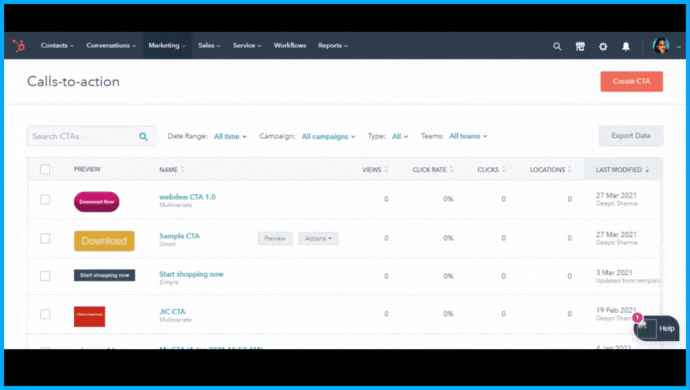Open the Marketing menu
The image size is (690, 390).
pyautogui.click(x=167, y=45)
